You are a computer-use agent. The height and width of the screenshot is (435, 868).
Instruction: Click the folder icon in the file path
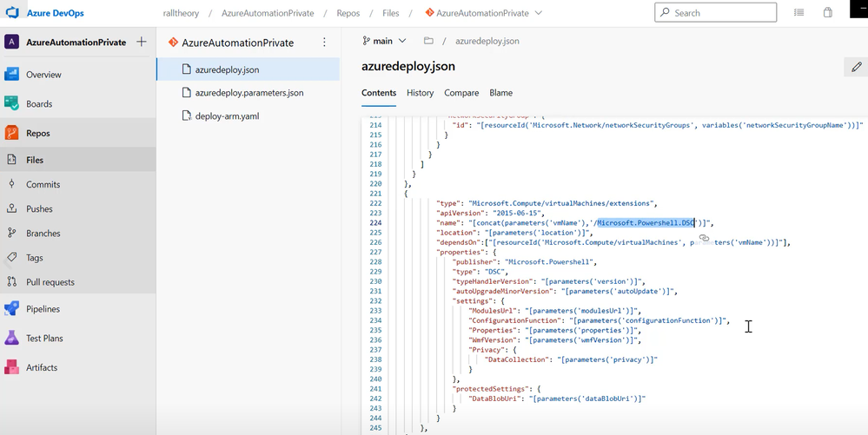click(x=427, y=41)
